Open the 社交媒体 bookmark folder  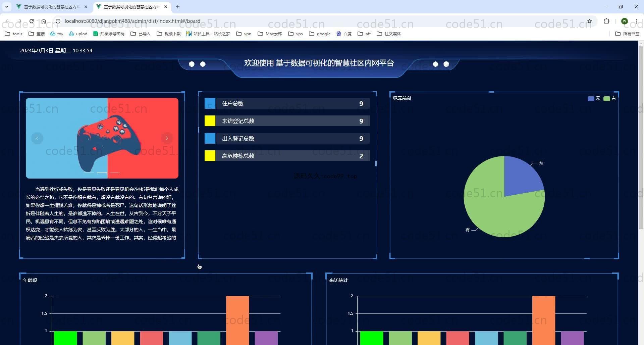(x=389, y=34)
